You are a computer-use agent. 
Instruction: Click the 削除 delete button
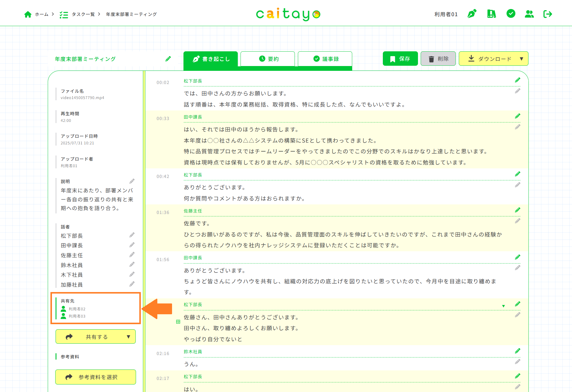438,59
